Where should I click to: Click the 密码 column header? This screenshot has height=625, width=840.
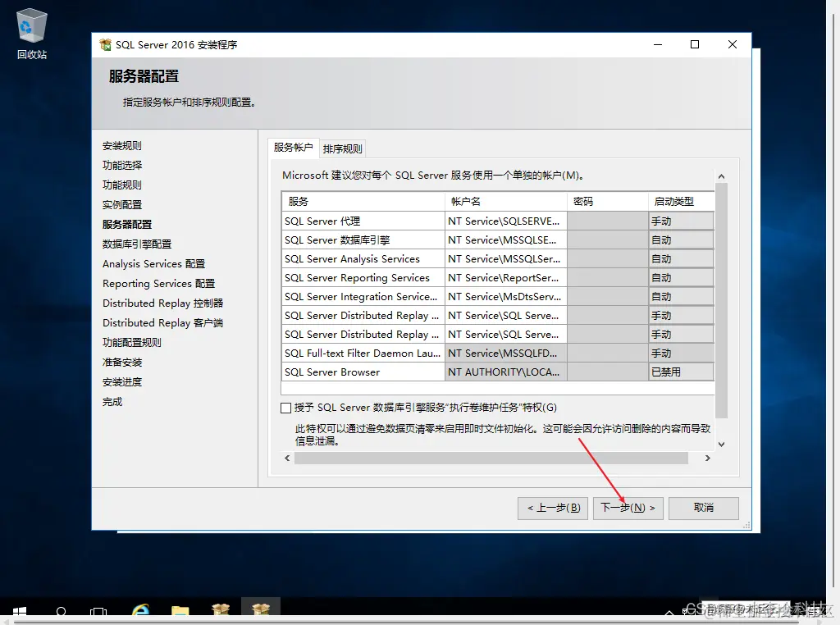point(608,202)
